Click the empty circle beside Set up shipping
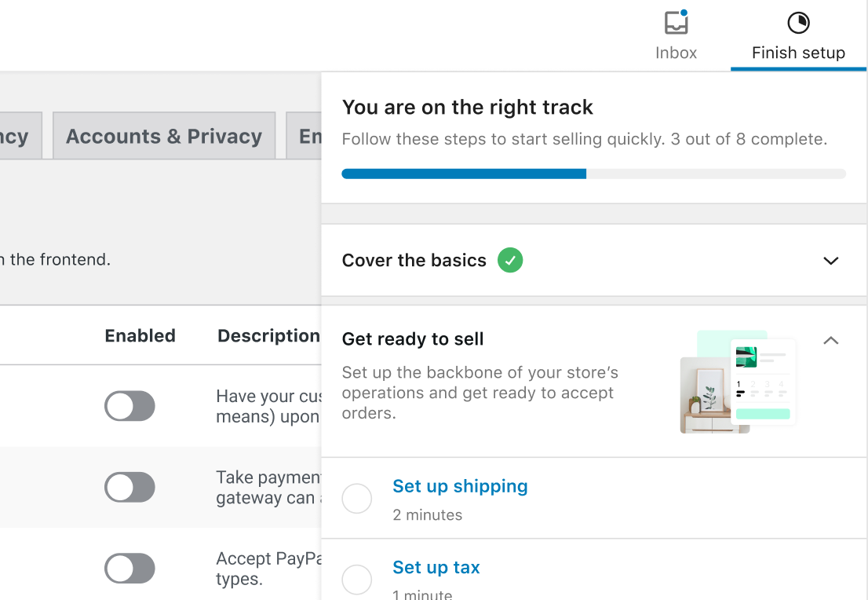 357,499
